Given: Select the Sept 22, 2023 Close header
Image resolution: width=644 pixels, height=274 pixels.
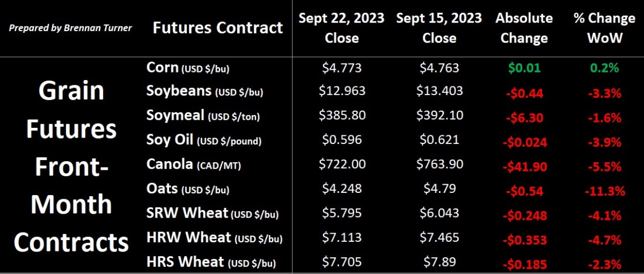Looking at the screenshot, I should pyautogui.click(x=342, y=28).
